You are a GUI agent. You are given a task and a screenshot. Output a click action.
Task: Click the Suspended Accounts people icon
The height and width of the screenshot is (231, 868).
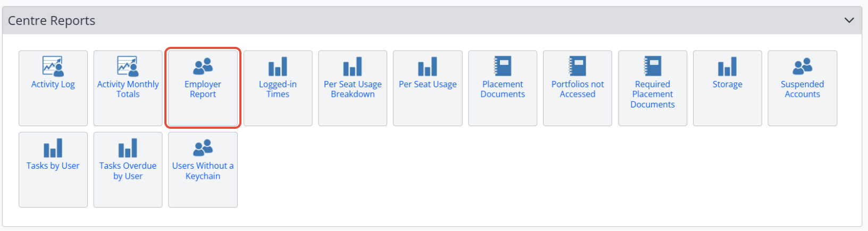(x=802, y=67)
